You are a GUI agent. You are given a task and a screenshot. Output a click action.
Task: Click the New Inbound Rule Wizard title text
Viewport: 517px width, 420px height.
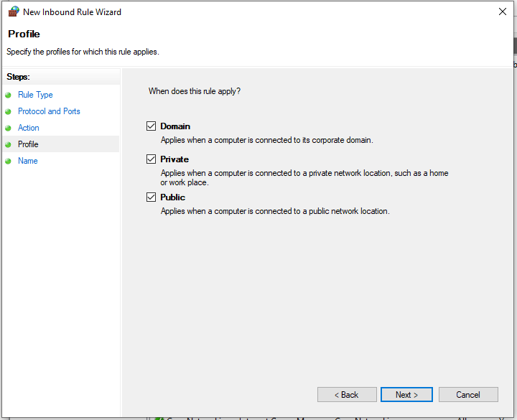(x=72, y=12)
